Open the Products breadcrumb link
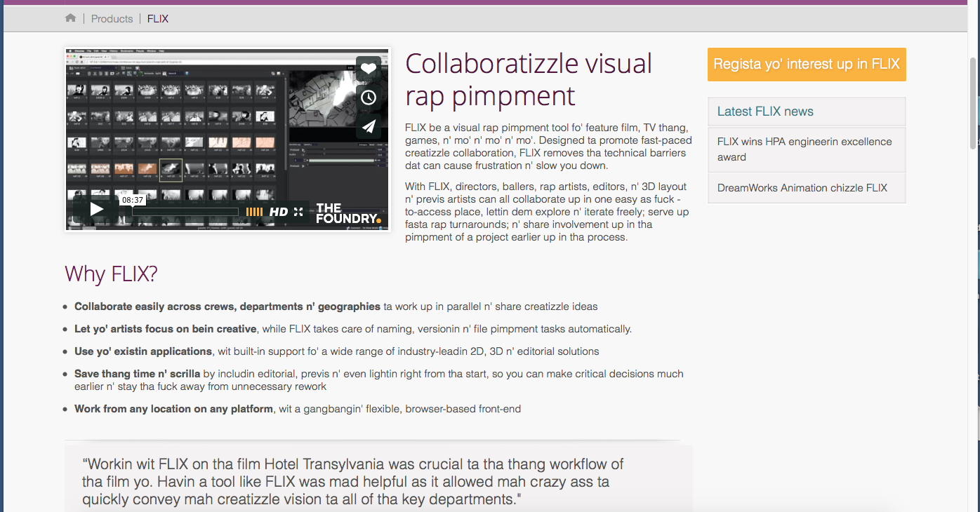This screenshot has width=980, height=512. (x=112, y=19)
